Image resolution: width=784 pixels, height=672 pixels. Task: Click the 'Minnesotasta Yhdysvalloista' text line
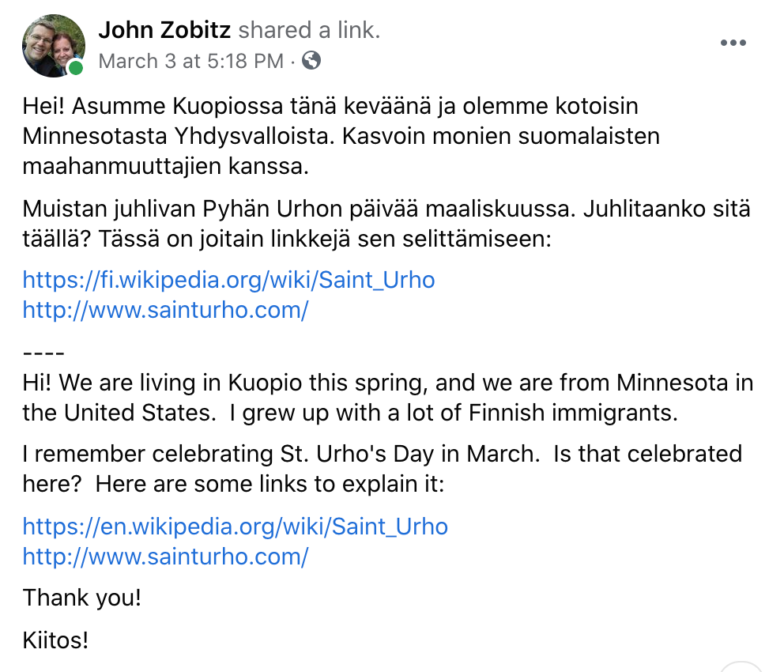point(179,136)
